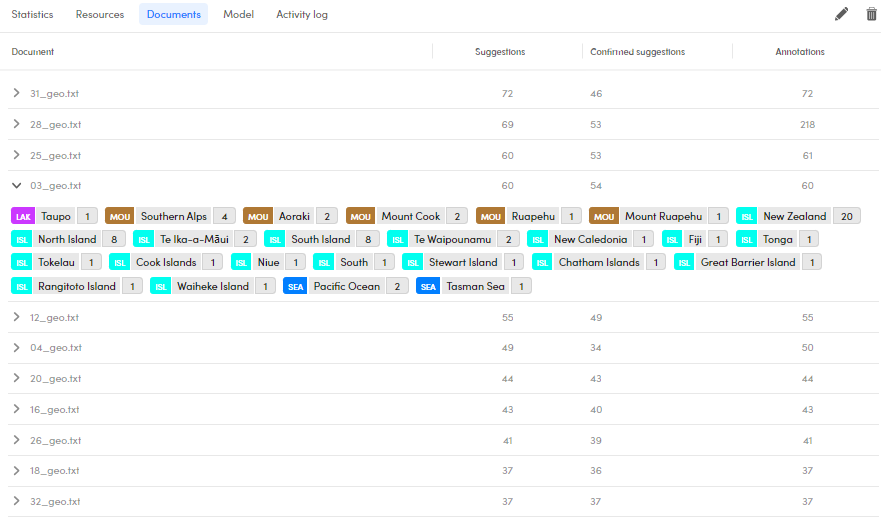
Task: Select the 28_geo.txt file name
Action: pyautogui.click(x=55, y=124)
